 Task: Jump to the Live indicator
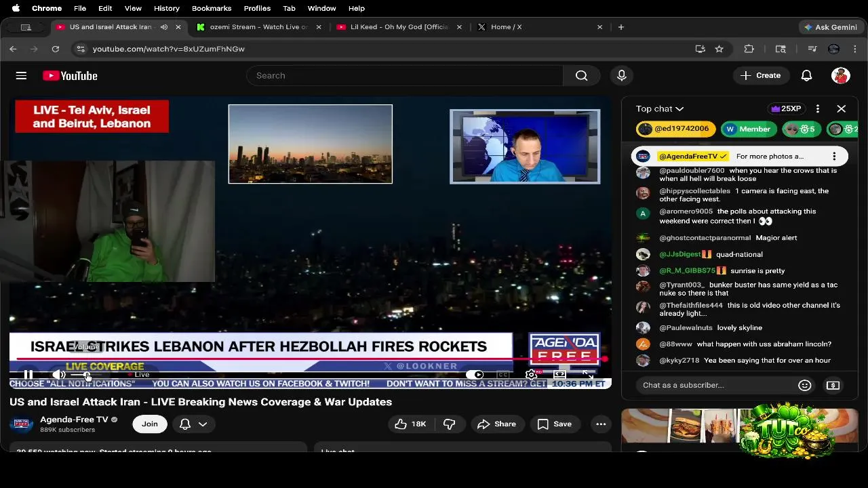[139, 374]
